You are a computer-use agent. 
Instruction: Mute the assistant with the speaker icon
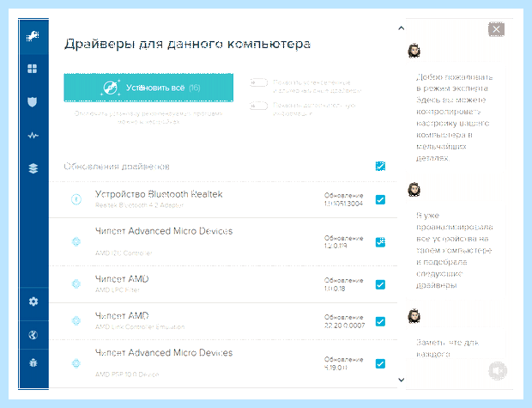click(x=498, y=371)
